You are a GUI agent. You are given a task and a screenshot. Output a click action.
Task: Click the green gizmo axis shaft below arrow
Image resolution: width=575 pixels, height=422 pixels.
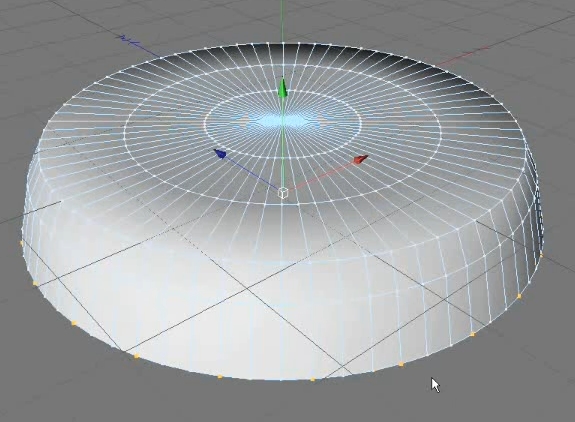coord(282,147)
